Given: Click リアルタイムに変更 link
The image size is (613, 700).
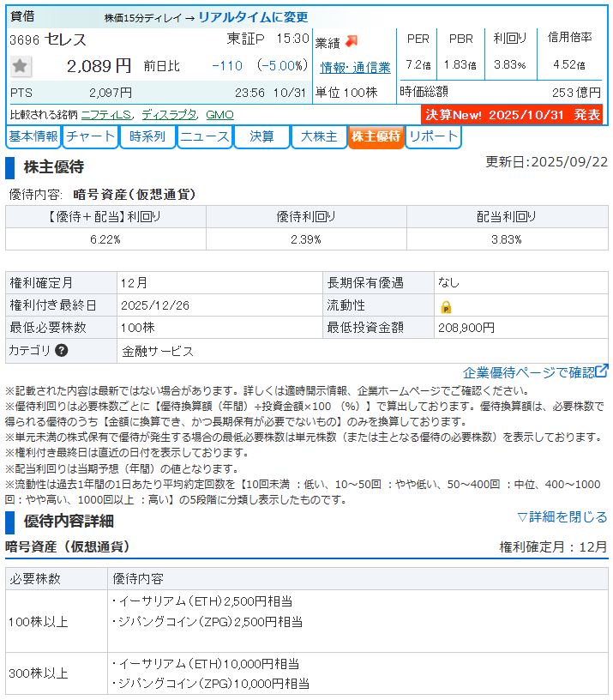Looking at the screenshot, I should 253,17.
